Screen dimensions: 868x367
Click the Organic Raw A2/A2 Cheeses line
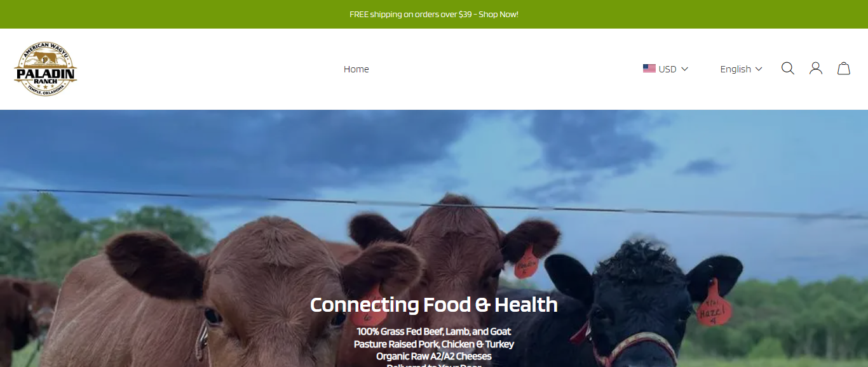[x=434, y=357]
